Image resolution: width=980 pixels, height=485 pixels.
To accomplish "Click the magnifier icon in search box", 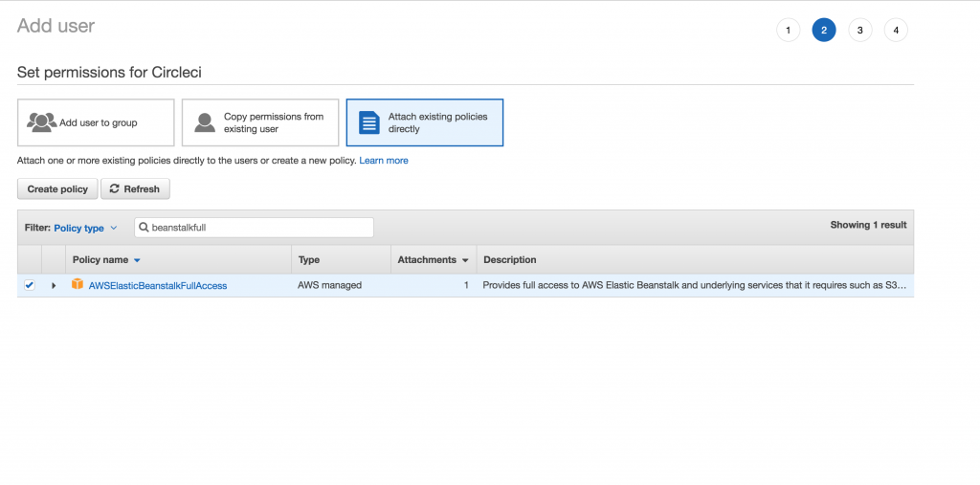I will (x=144, y=228).
